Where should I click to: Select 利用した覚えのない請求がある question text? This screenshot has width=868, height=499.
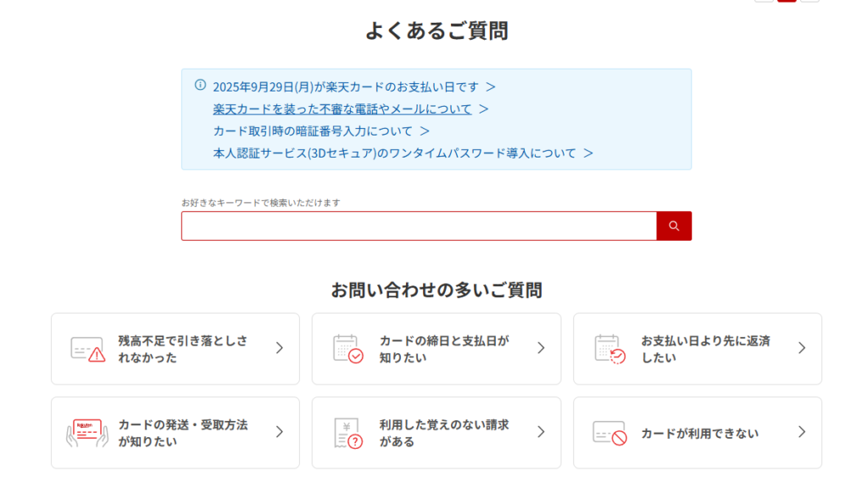(x=444, y=433)
